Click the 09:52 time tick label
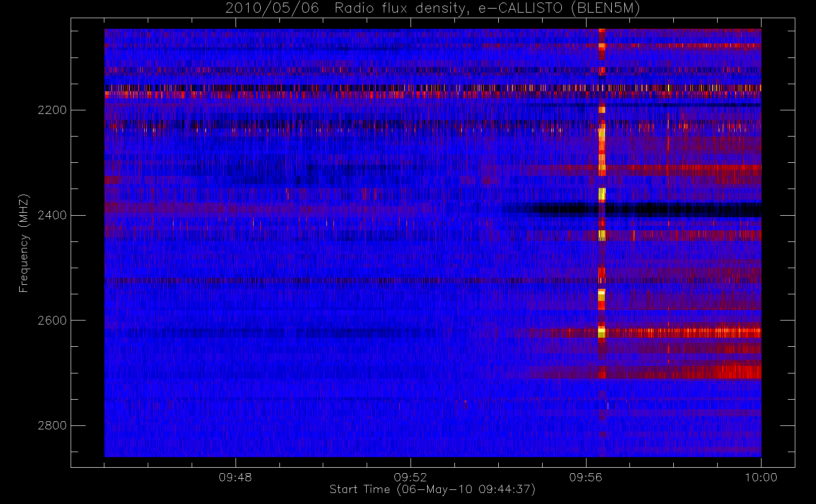Viewport: 816px width, 504px height. 411,477
